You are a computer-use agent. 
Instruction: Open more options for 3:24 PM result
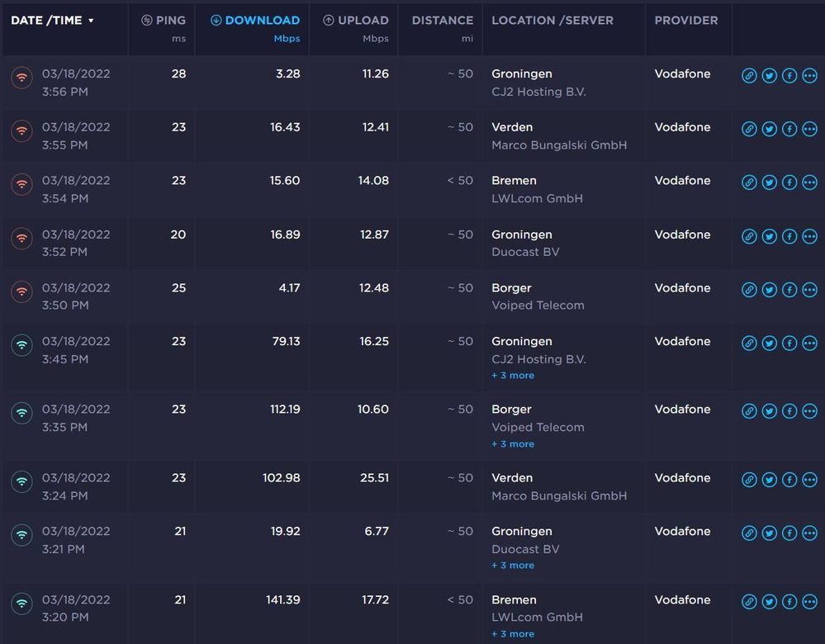coord(810,480)
